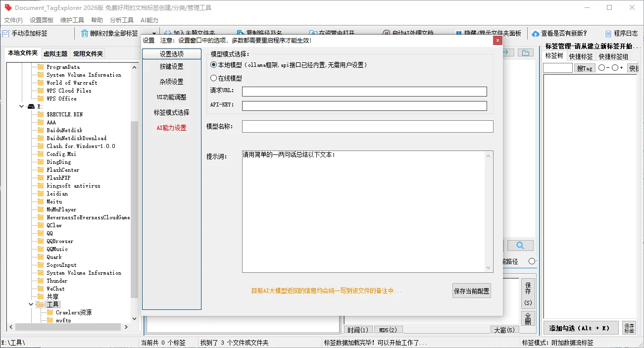Click the folder icon of QQBrowser
Viewport: 644px width, 348px height.
pos(41,241)
